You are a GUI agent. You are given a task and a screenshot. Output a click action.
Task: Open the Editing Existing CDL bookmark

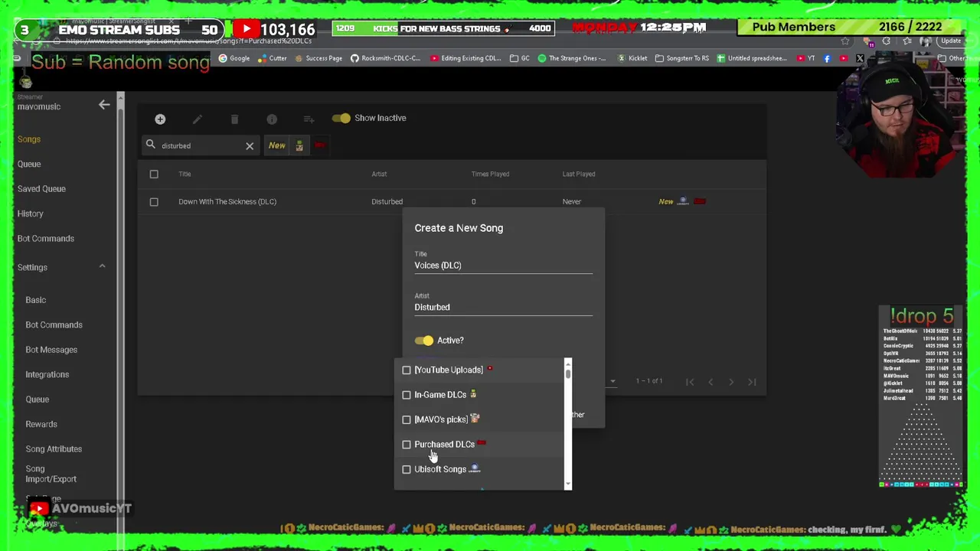point(465,58)
